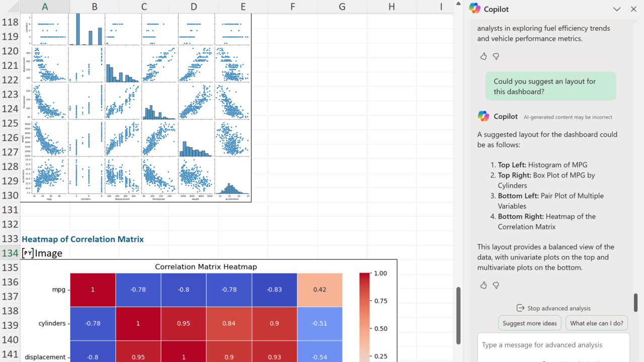Click the Top Left: Histogram of MPG item

[x=542, y=165]
